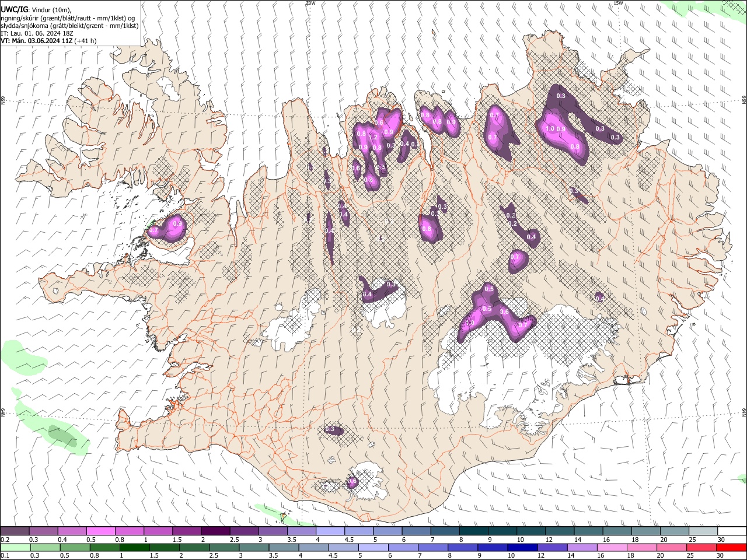Pick the 2–2.5 darkest purple snow scale swatch

215,531
